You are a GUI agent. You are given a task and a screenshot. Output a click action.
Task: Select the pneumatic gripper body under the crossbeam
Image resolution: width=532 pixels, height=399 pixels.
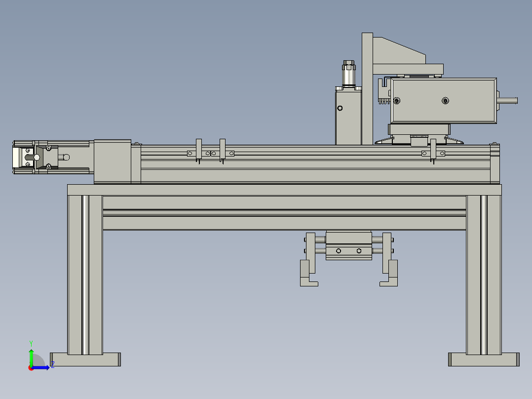(349, 246)
